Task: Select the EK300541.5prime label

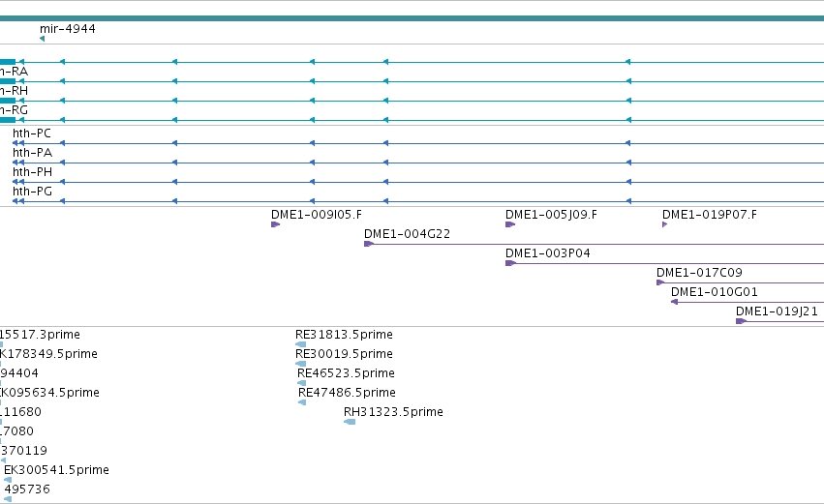Action: (56, 470)
